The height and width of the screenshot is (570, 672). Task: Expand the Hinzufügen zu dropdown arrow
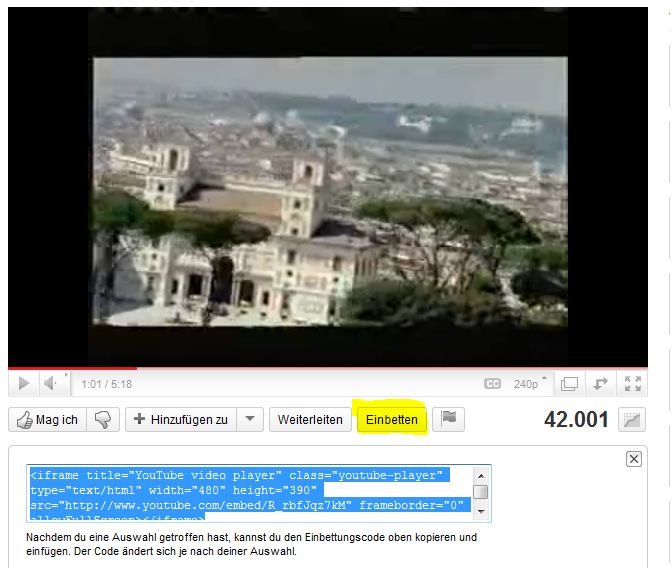250,420
